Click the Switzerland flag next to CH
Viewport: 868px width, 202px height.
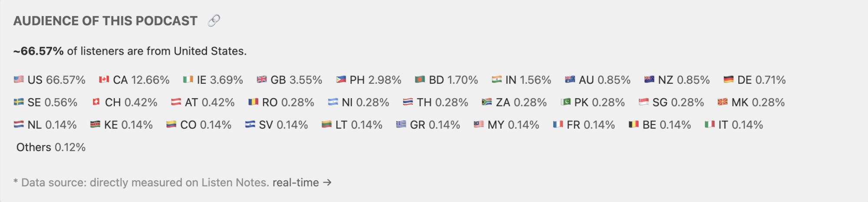coord(96,102)
